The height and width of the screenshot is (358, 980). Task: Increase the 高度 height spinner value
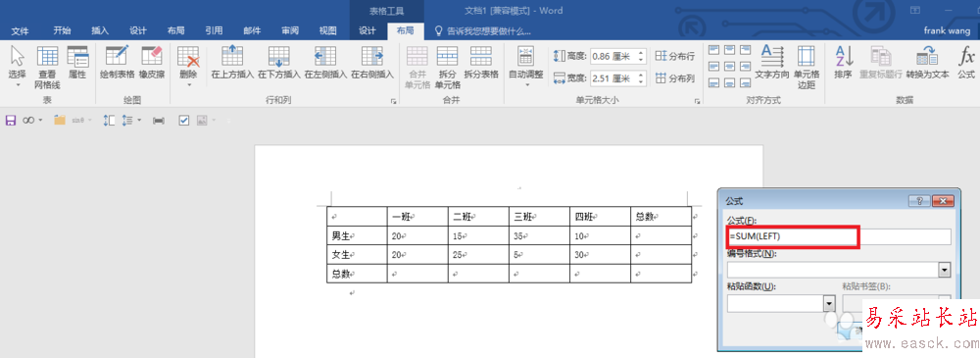click(x=641, y=53)
